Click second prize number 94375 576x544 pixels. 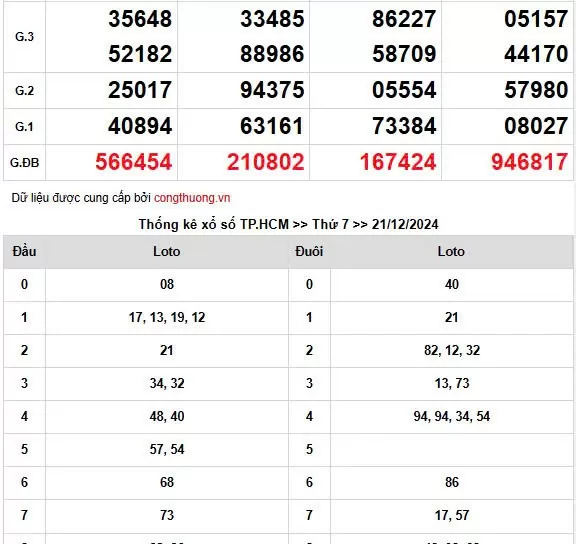click(x=272, y=90)
